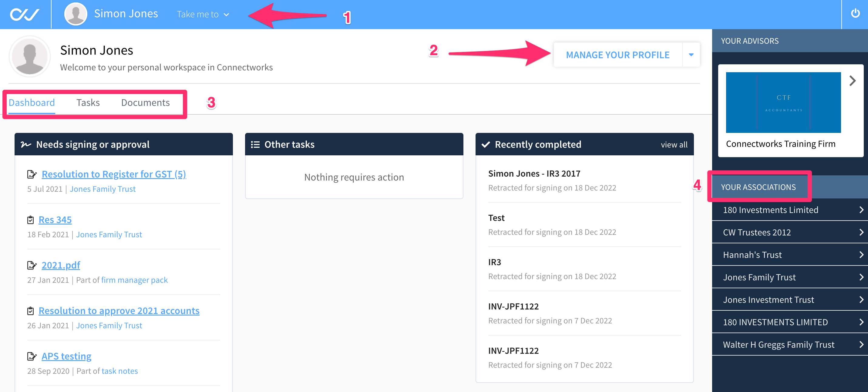Image resolution: width=868 pixels, height=392 pixels.
Task: Expand the Jones Family Trust association chevron
Action: [x=861, y=277]
